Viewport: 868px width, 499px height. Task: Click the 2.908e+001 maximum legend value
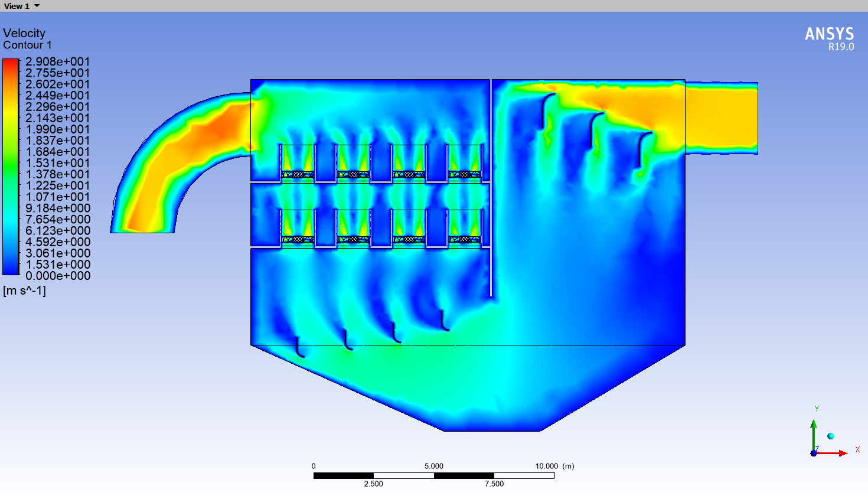[57, 61]
